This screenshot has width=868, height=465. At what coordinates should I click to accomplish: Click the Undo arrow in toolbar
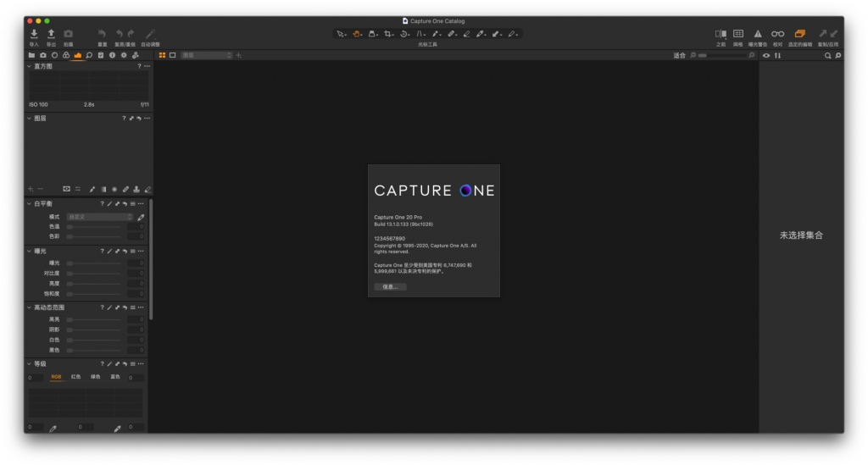pyautogui.click(x=119, y=34)
